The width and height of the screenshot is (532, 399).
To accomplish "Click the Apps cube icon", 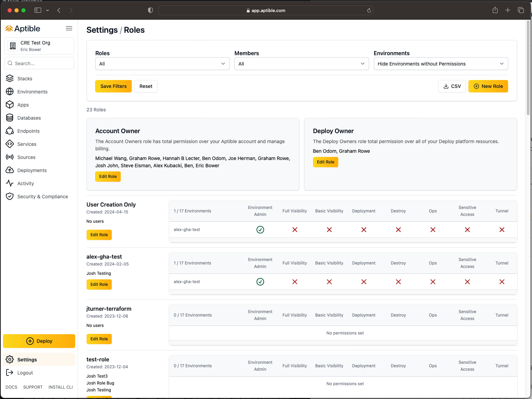I will tap(10, 105).
